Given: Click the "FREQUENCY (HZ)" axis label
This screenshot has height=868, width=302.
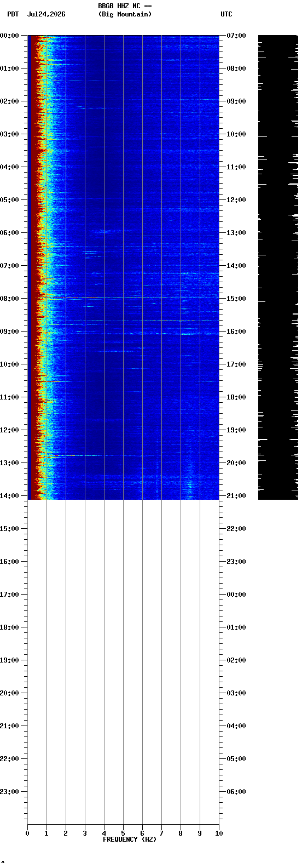Looking at the screenshot, I should click(x=130, y=840).
